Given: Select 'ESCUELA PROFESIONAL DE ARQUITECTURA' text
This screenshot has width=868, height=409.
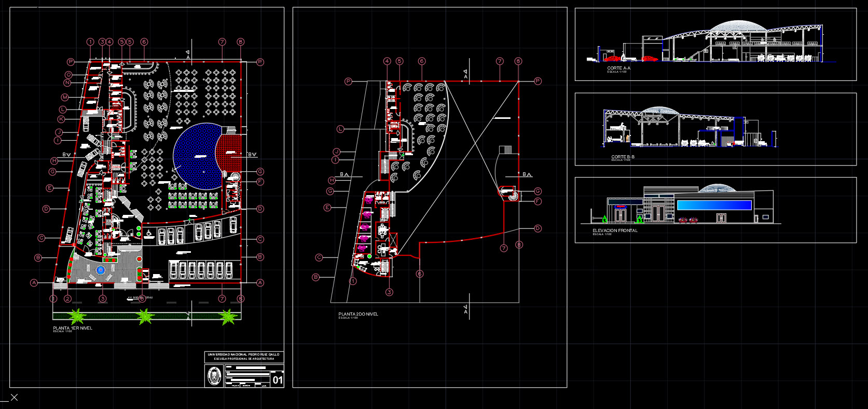Looking at the screenshot, I should point(244,359).
